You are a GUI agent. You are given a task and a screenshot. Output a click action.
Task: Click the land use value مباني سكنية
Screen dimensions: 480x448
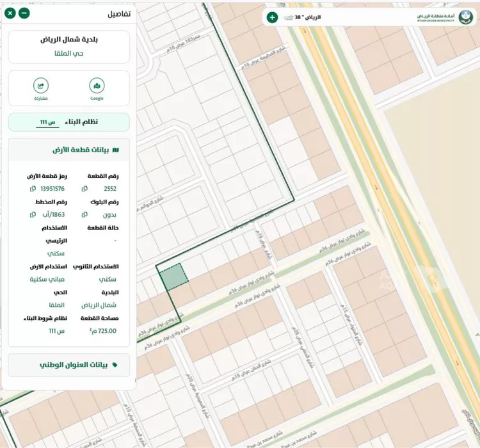tap(47, 279)
